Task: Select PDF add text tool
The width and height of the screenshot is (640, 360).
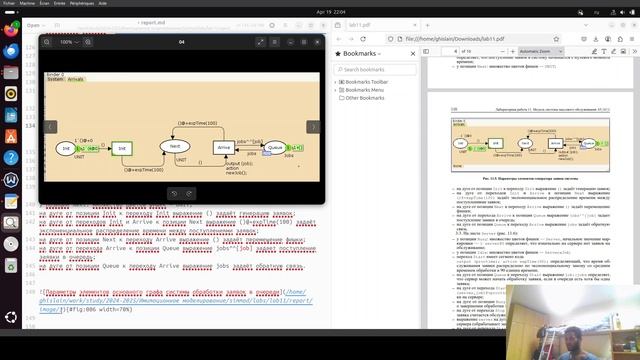Action: point(604,51)
